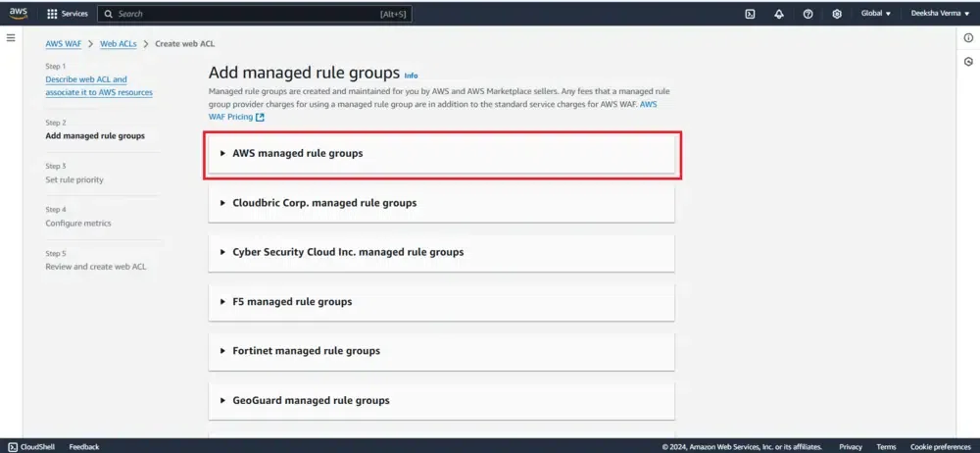Open the info panel icon at right
The image size is (980, 453).
(x=969, y=38)
